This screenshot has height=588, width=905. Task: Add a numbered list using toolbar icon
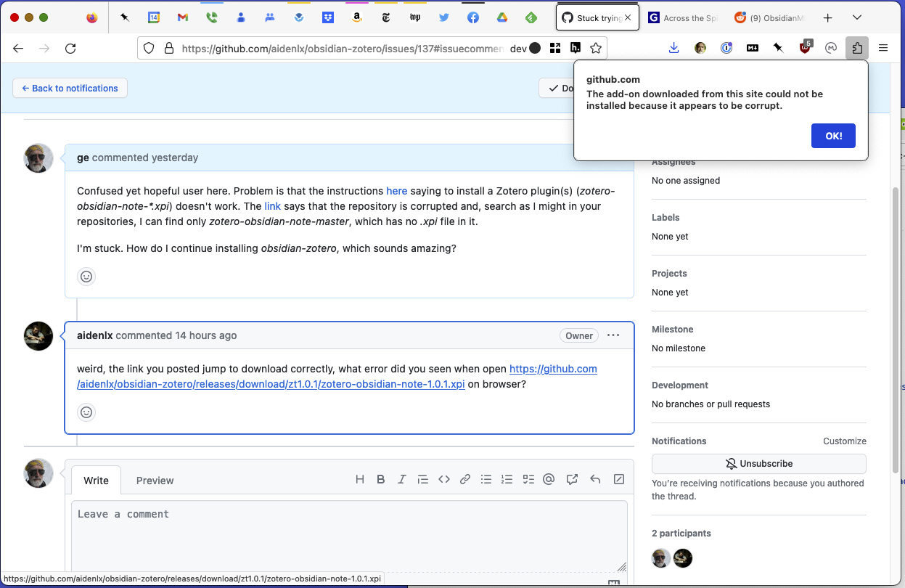[x=507, y=479]
